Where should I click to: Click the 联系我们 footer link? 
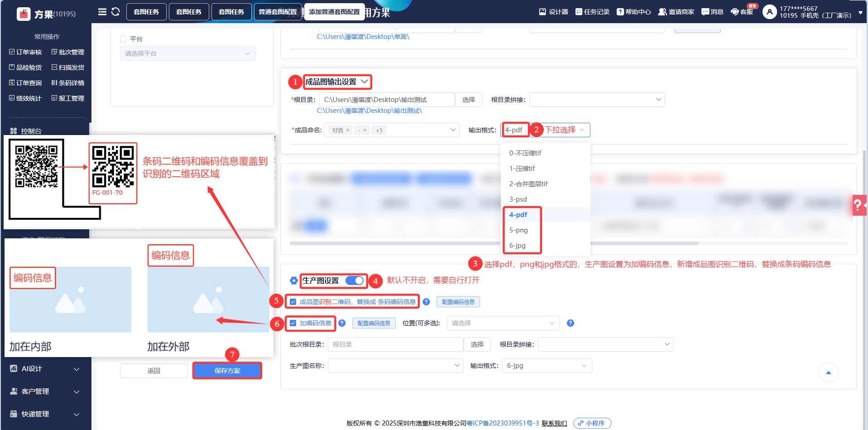[554, 423]
